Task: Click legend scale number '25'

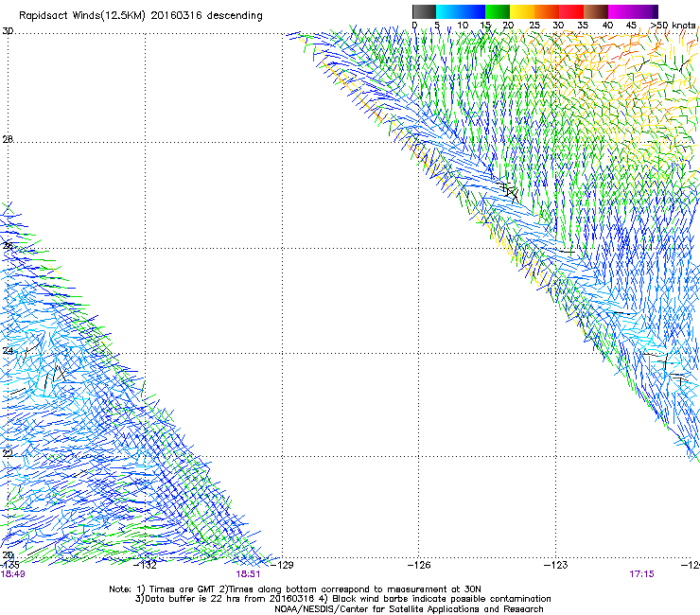Action: point(534,26)
